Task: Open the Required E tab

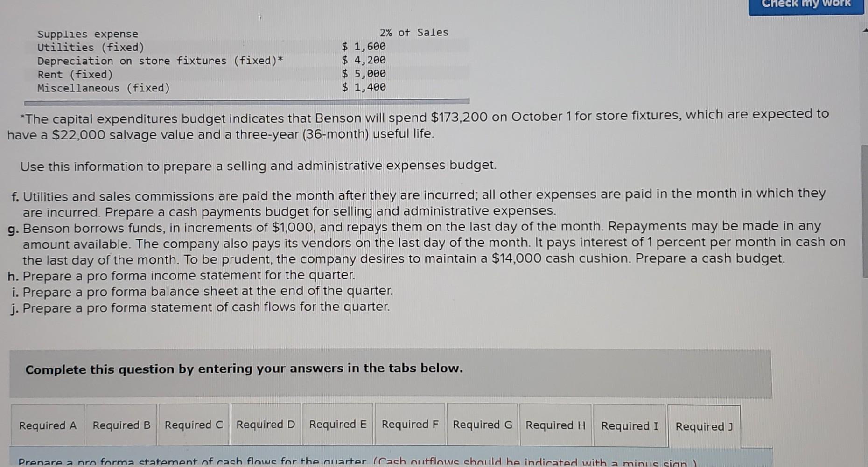Action: click(338, 425)
